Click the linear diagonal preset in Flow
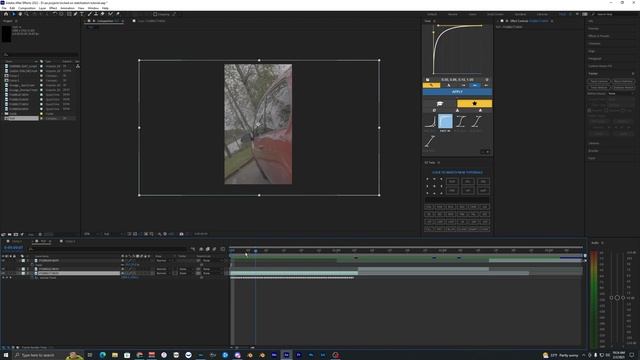The height and width of the screenshot is (360, 640). click(429, 142)
